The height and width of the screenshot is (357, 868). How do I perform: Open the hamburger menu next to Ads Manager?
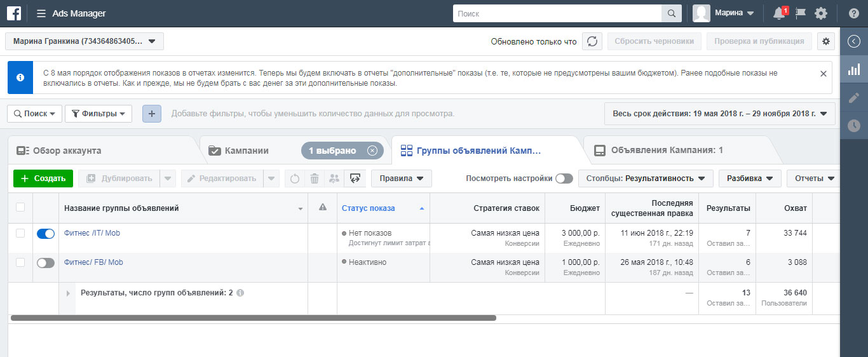(x=41, y=13)
